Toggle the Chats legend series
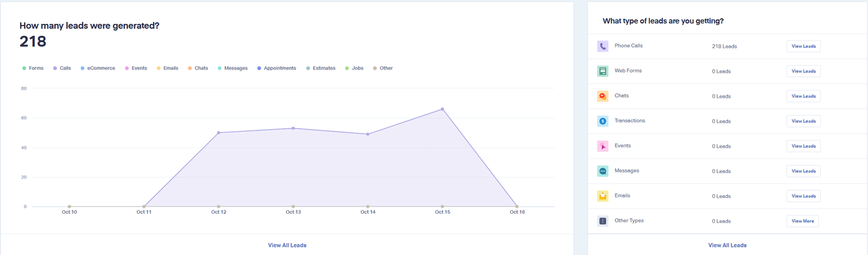 click(198, 68)
